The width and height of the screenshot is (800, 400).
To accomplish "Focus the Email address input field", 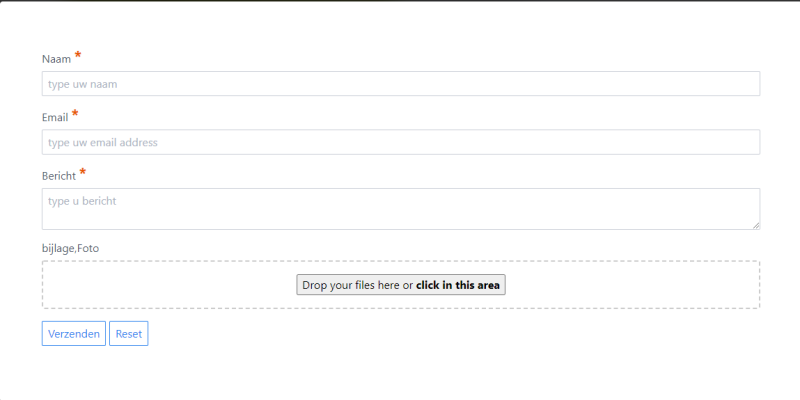I will [x=400, y=142].
